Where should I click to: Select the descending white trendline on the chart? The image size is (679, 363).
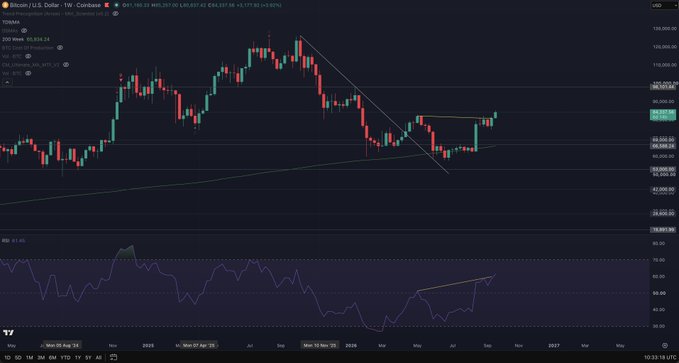375,105
